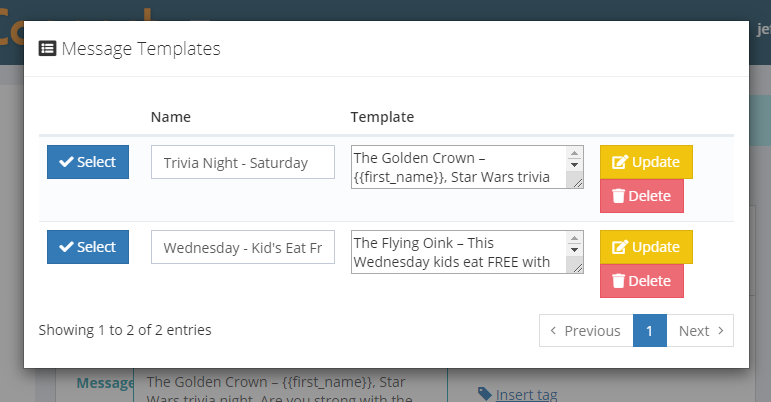Update the Wednesday Kid's Eat template
This screenshot has height=402, width=771.
[646, 247]
